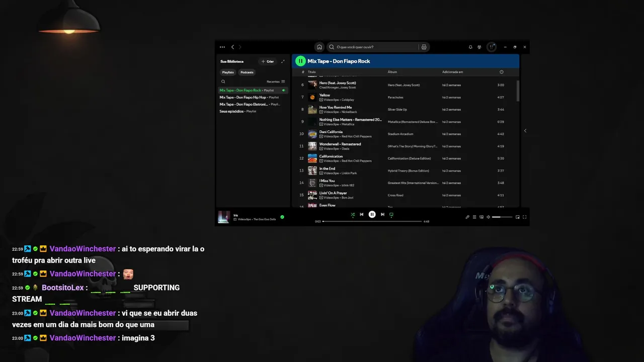Open the queue icon
Image resolution: width=644 pixels, height=362 pixels.
474,217
